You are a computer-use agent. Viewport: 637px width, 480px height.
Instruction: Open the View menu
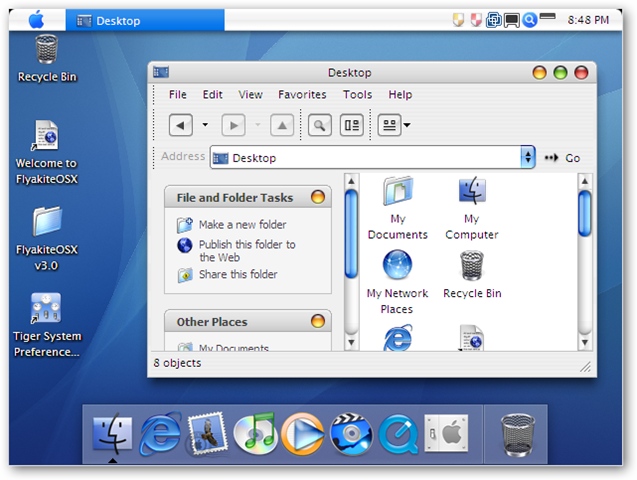pyautogui.click(x=250, y=95)
